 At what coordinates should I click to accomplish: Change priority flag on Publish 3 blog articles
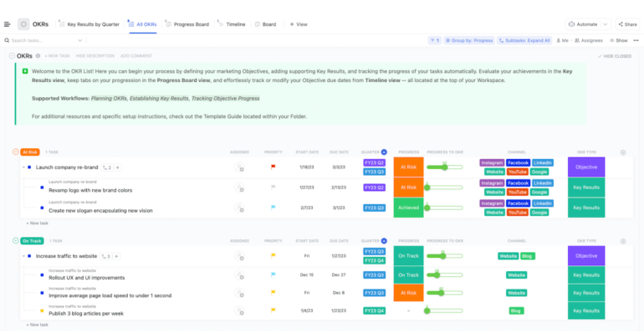273,311
